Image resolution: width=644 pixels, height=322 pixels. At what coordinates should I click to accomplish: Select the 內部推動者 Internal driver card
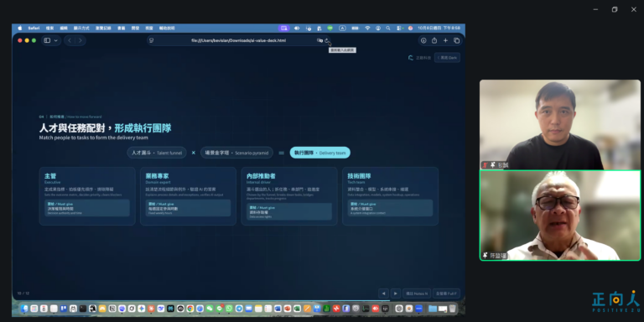pyautogui.click(x=289, y=196)
